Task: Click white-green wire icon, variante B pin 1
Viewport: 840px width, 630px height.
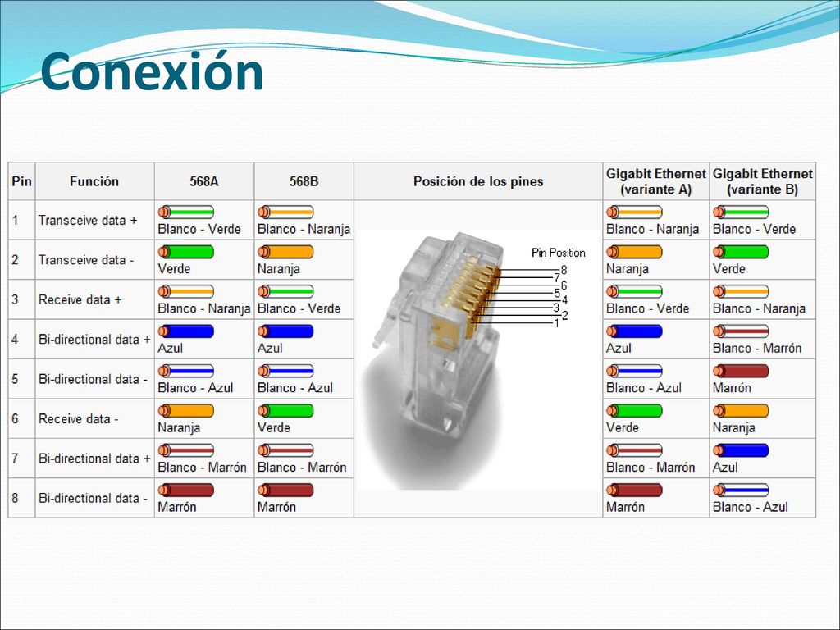Action: click(741, 212)
